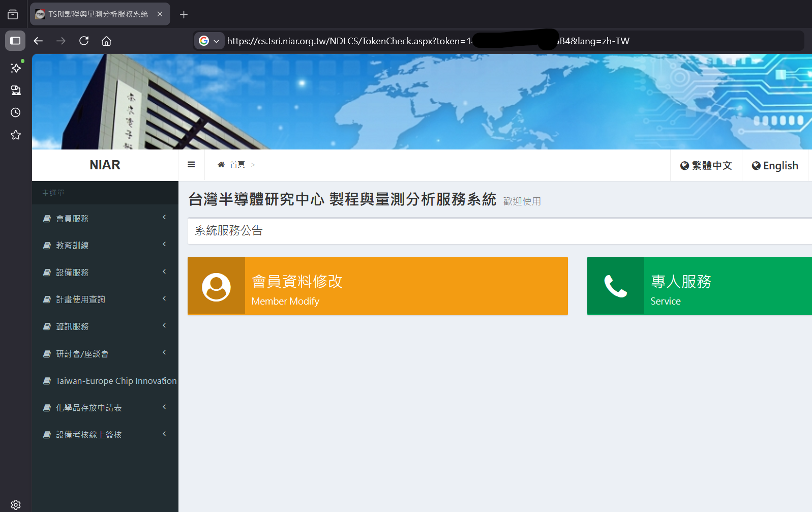This screenshot has width=812, height=512.
Task: Open 資訊服務 menu item
Action: pyautogui.click(x=105, y=326)
